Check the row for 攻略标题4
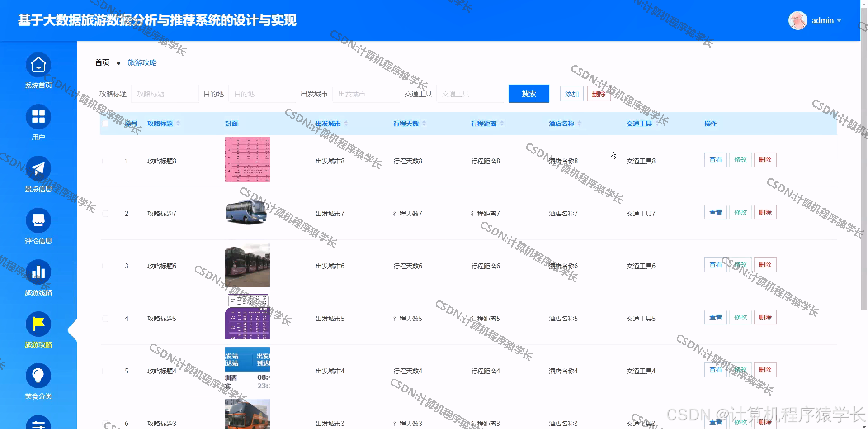868x429 pixels. (105, 371)
